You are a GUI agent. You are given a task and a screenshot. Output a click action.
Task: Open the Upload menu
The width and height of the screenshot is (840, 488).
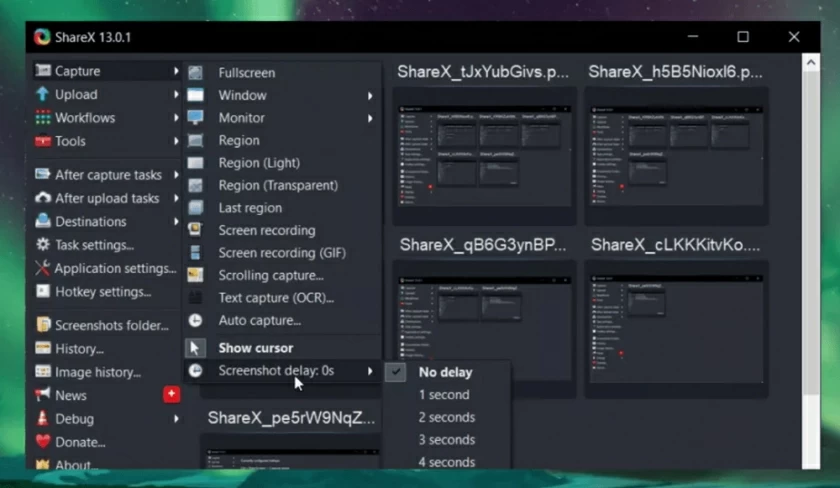coord(76,95)
